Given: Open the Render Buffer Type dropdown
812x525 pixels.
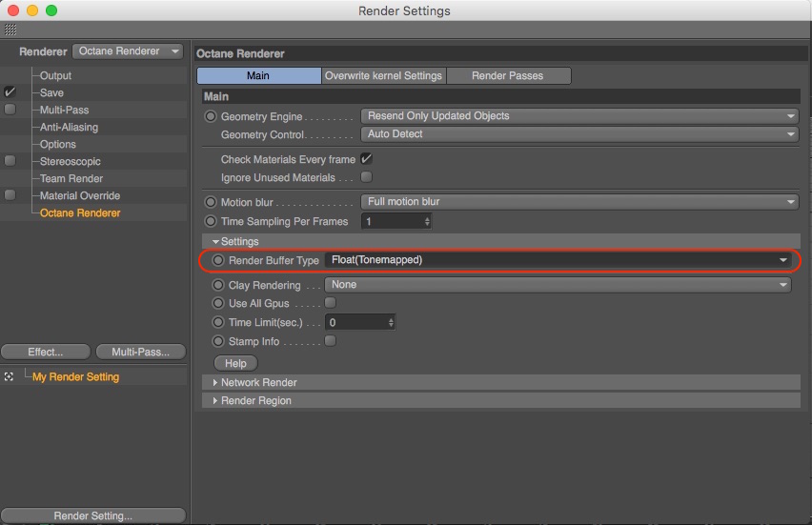Looking at the screenshot, I should tap(558, 260).
